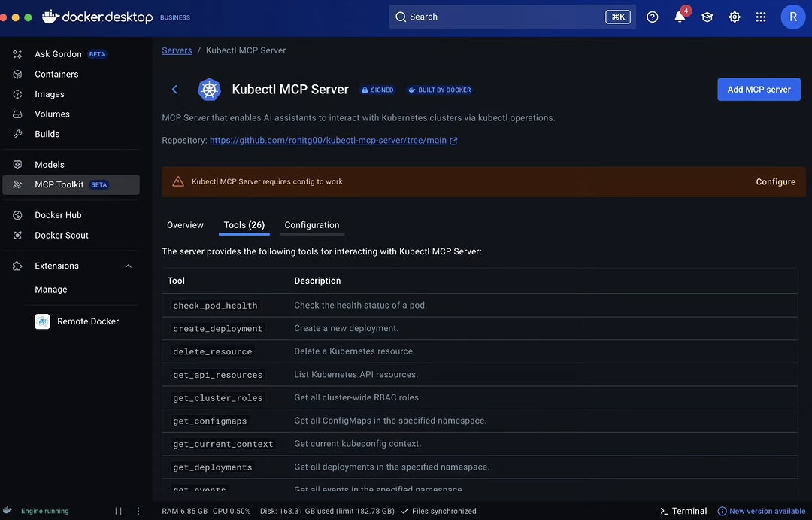This screenshot has height=520, width=812.
Task: Open the R account avatar
Action: 793,17
